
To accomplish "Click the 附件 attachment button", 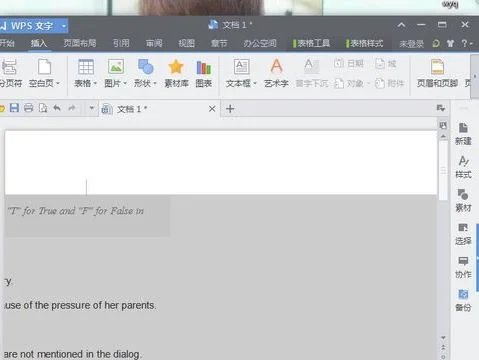I will [389, 83].
